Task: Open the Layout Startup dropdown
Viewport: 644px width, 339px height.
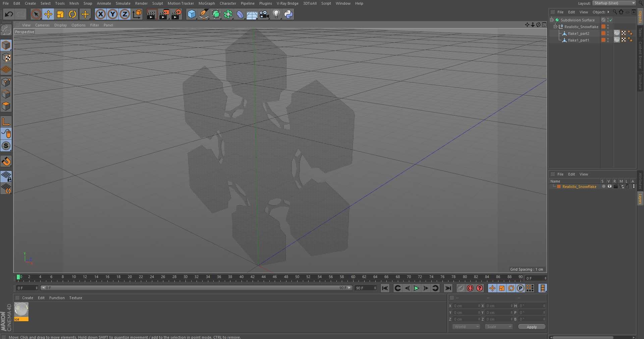Action: (614, 3)
